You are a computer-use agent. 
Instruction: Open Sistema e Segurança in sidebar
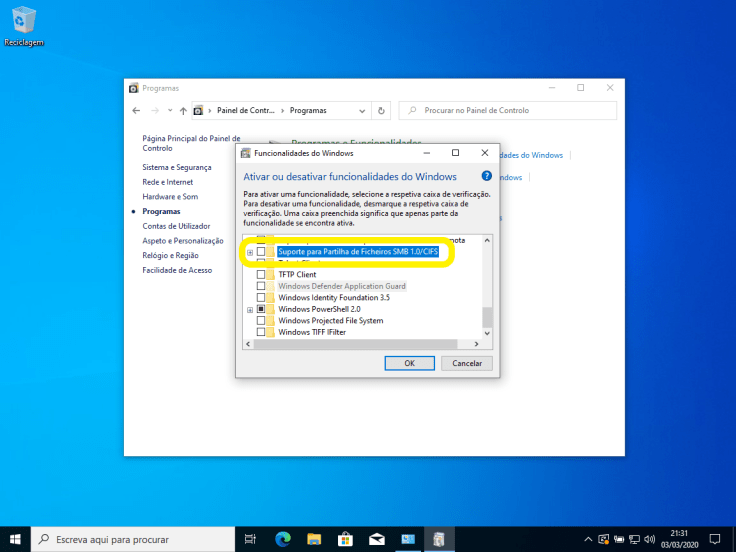[177, 167]
